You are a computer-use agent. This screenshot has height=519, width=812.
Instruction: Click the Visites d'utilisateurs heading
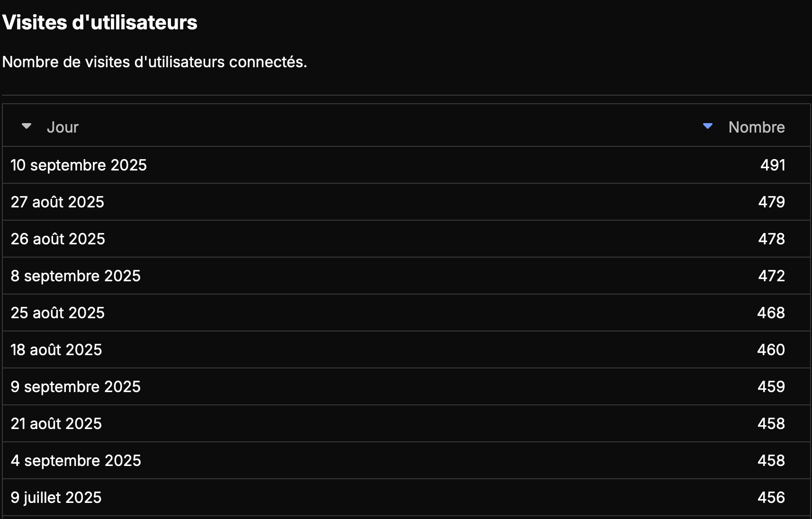99,22
